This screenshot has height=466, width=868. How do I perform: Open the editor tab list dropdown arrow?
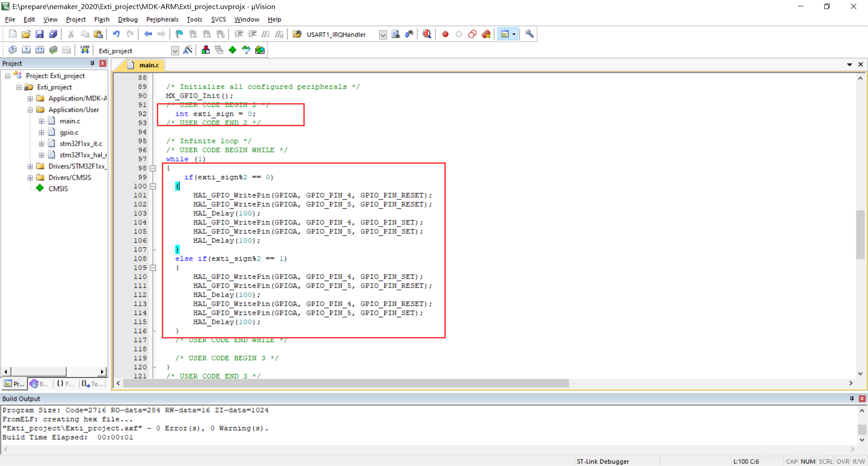[849, 65]
